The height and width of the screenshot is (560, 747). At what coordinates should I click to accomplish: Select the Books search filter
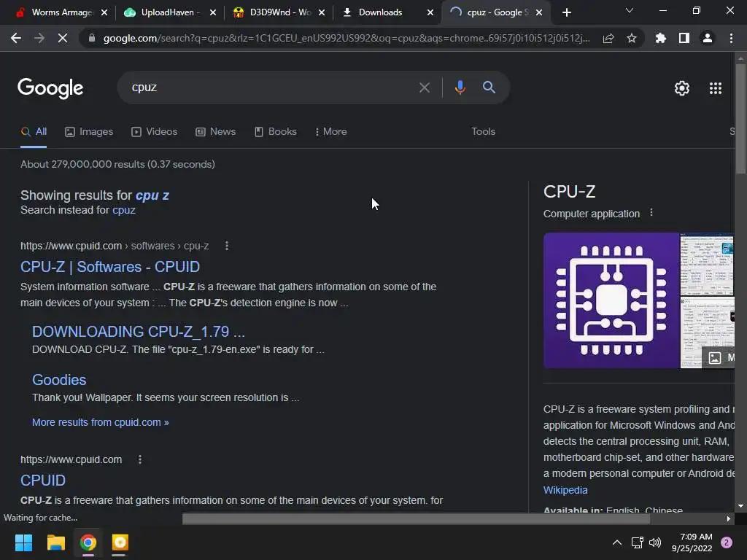(275, 132)
